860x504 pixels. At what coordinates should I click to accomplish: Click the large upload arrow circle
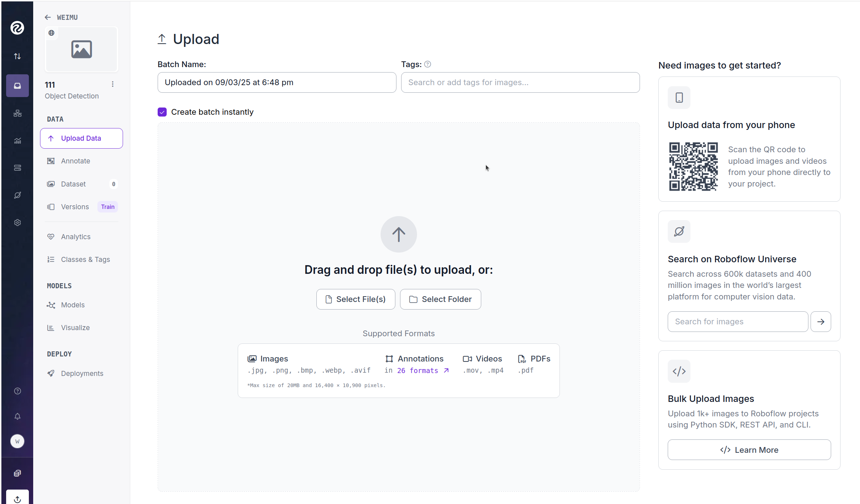[x=399, y=235]
